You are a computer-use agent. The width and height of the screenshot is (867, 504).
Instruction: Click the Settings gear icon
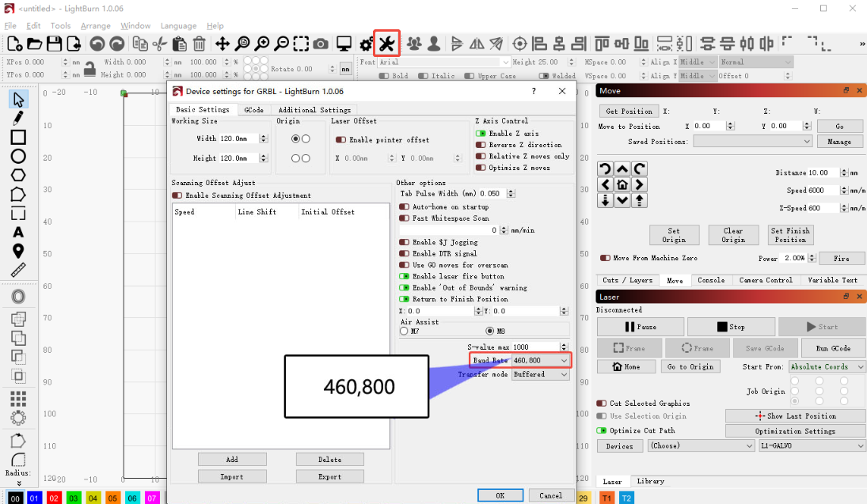366,44
